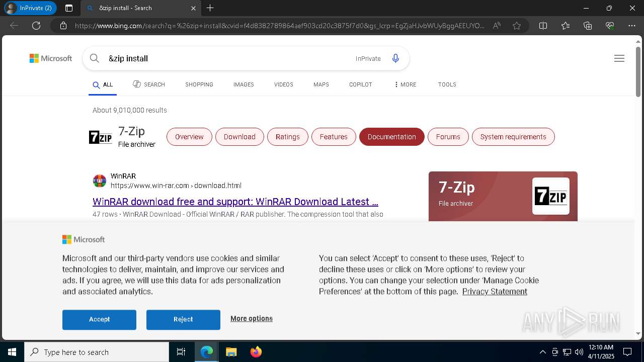Select the Documentation pill
The image size is (644, 362).
(x=392, y=137)
